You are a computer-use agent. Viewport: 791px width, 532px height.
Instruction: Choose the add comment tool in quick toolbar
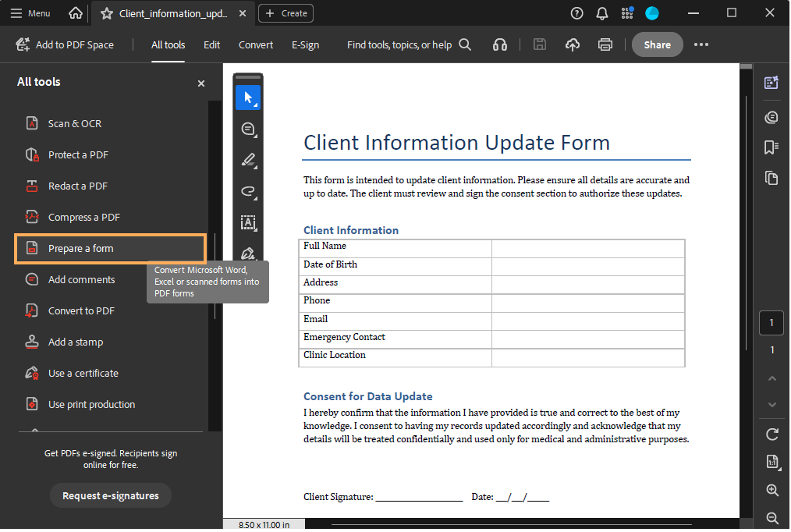coord(248,129)
